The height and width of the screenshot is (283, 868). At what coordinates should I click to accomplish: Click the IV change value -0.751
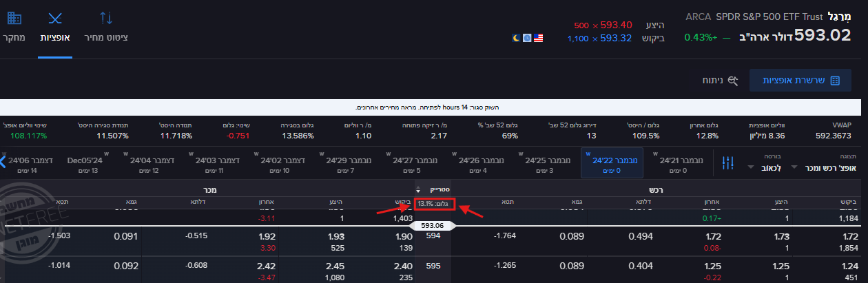point(238,136)
